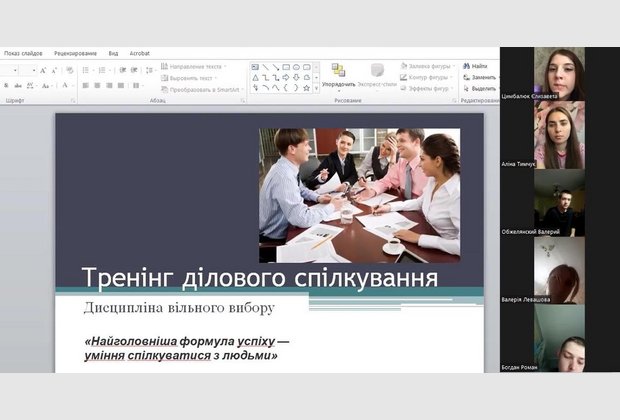Center the text alignment
Image resolution: width=620 pixels, height=420 pixels.
point(97,85)
